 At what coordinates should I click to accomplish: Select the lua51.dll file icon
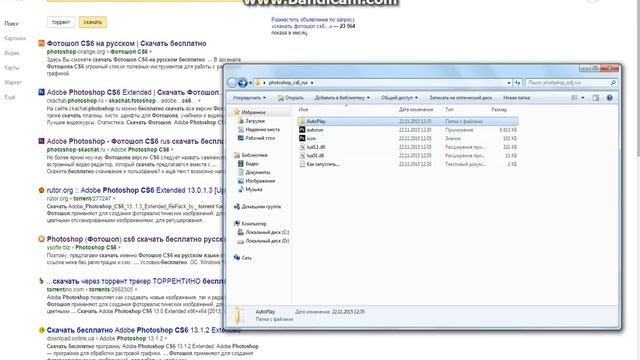(x=302, y=156)
